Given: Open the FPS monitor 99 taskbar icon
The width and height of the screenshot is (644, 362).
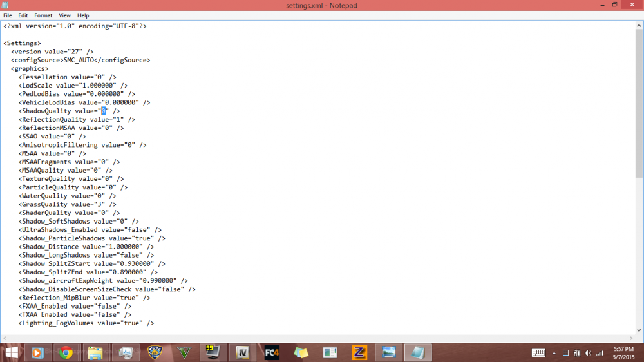Looking at the screenshot, I should coord(213,352).
